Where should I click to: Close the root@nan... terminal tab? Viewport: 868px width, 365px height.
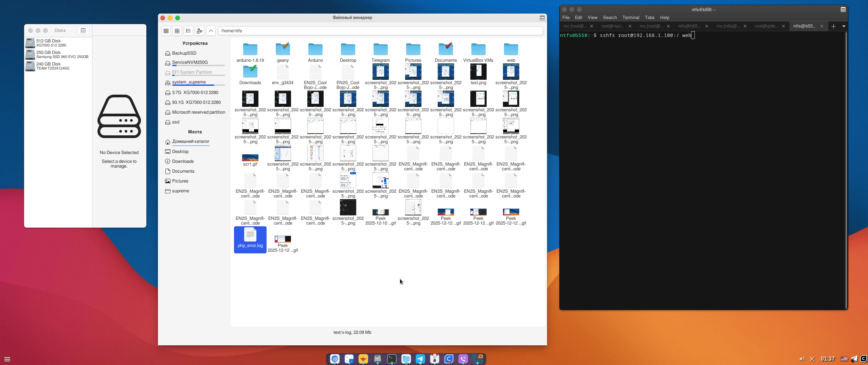pyautogui.click(x=630, y=26)
